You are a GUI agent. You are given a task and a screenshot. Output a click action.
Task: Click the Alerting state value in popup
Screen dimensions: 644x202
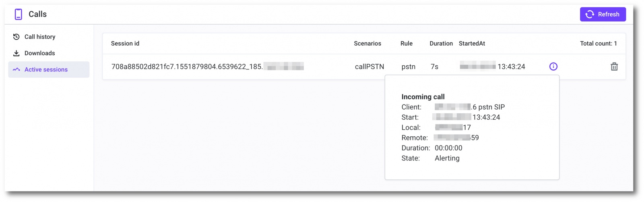click(x=447, y=158)
